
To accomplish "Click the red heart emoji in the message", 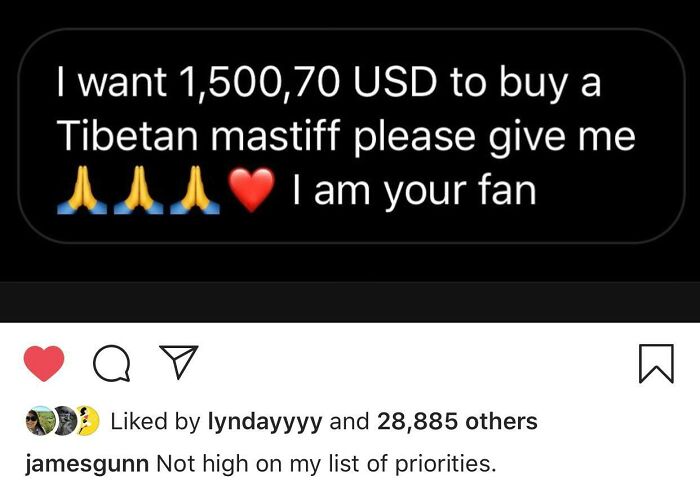I will [251, 190].
